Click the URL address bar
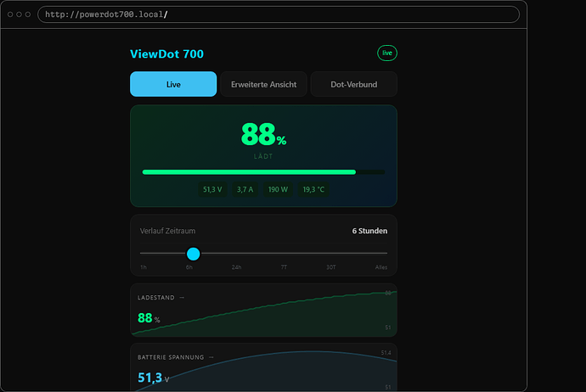The image size is (586, 392). 279,14
